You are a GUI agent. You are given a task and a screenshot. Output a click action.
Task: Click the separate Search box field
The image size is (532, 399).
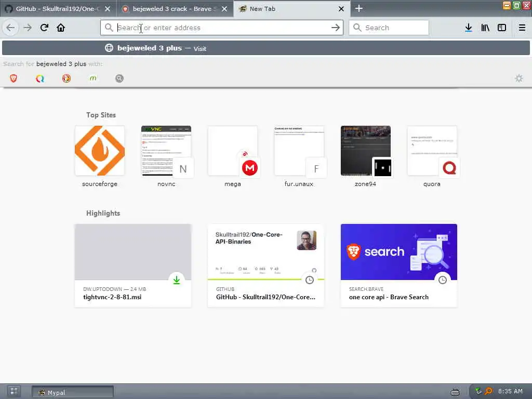coord(389,28)
